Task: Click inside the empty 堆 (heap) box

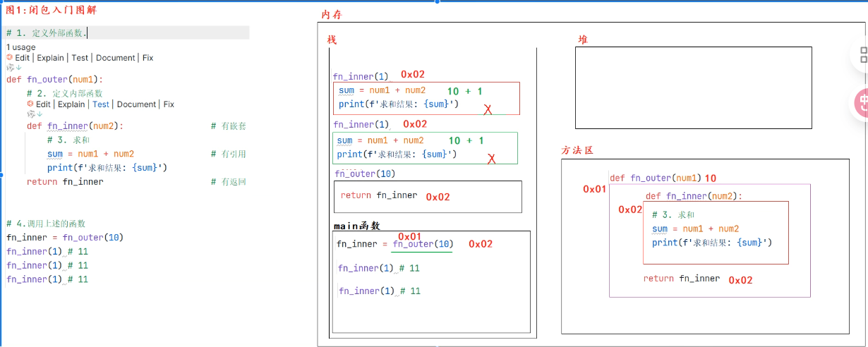Action: click(x=693, y=87)
